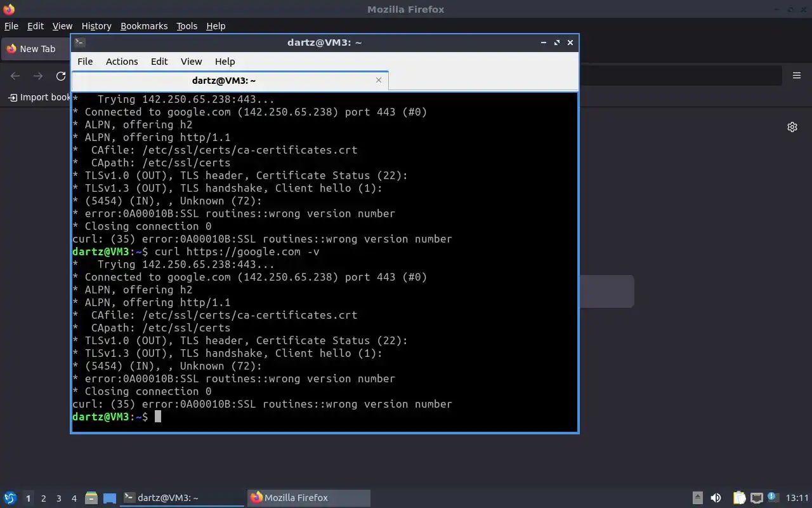
Task: Open the removable media eject tray icon
Action: pyautogui.click(x=697, y=498)
